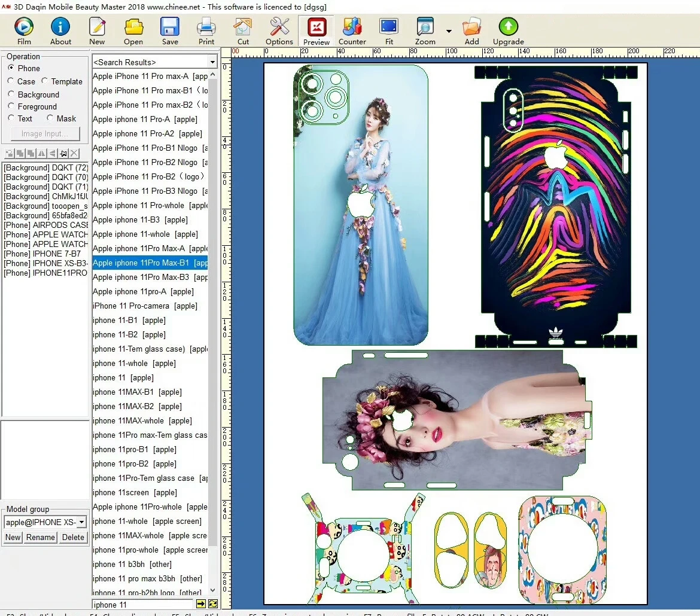The width and height of the screenshot is (700, 616).
Task: Select the Template radio button
Action: click(x=45, y=81)
